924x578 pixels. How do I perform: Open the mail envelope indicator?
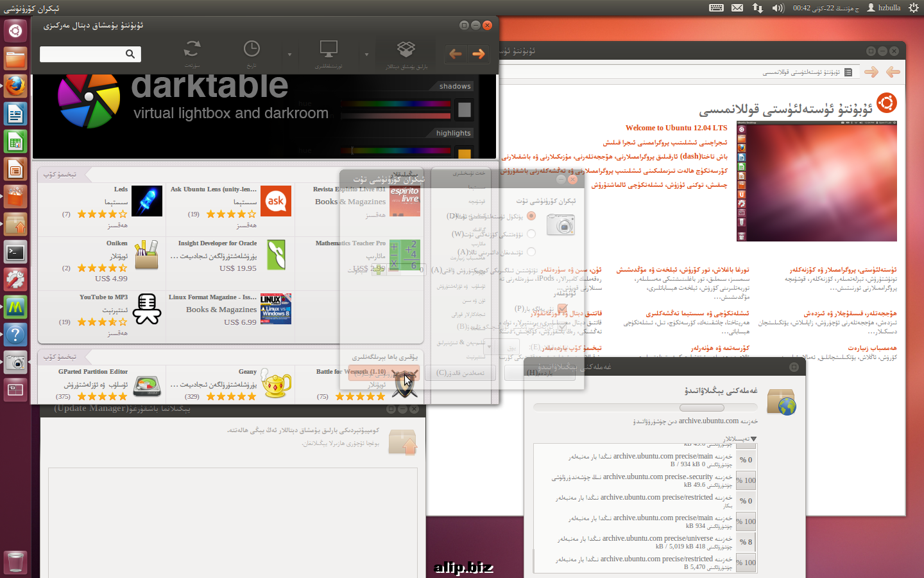(737, 8)
